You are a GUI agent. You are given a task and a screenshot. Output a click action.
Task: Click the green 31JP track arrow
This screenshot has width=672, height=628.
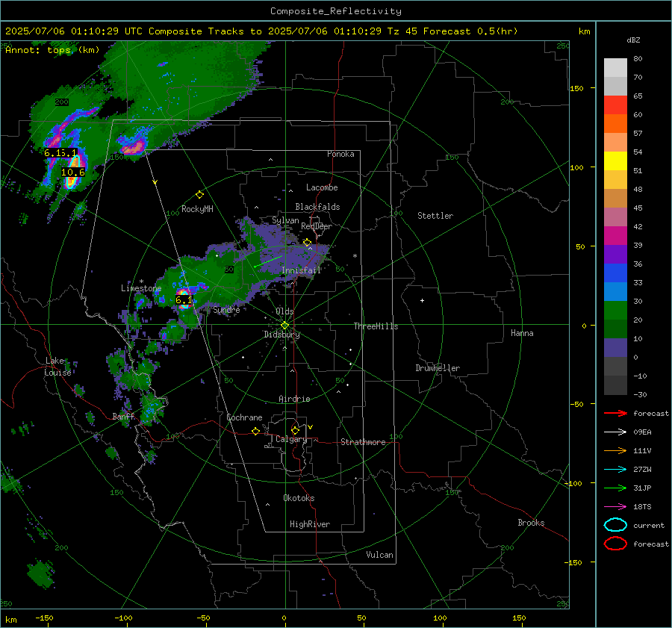pyautogui.click(x=615, y=488)
